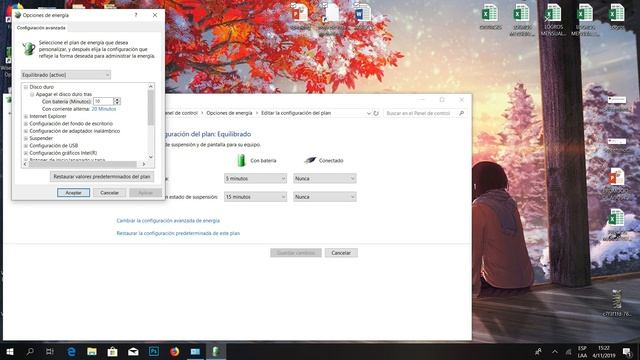This screenshot has width=640, height=360.
Task: Click Editar la configuración del plan breadcrumb
Action: tap(296, 113)
